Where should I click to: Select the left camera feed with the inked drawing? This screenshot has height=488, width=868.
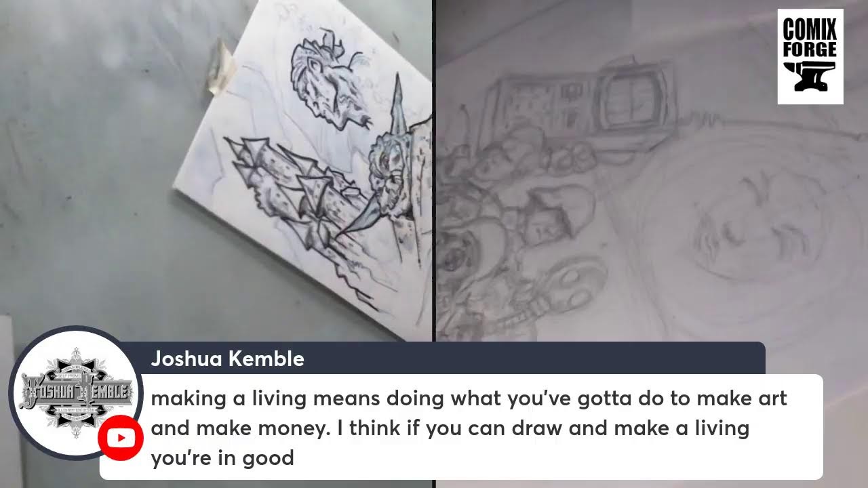click(216, 169)
